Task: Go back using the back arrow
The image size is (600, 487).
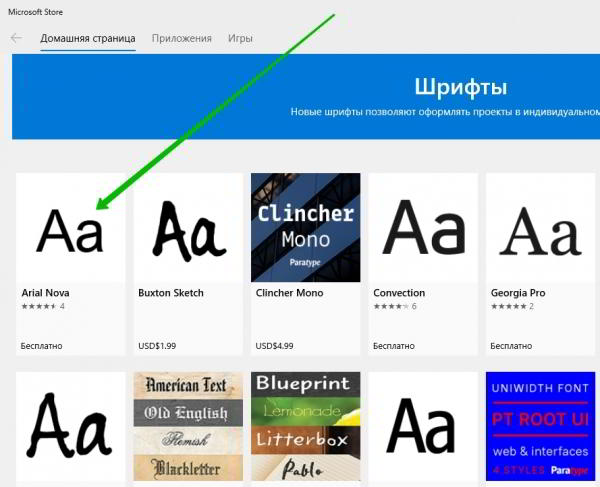Action: click(16, 38)
